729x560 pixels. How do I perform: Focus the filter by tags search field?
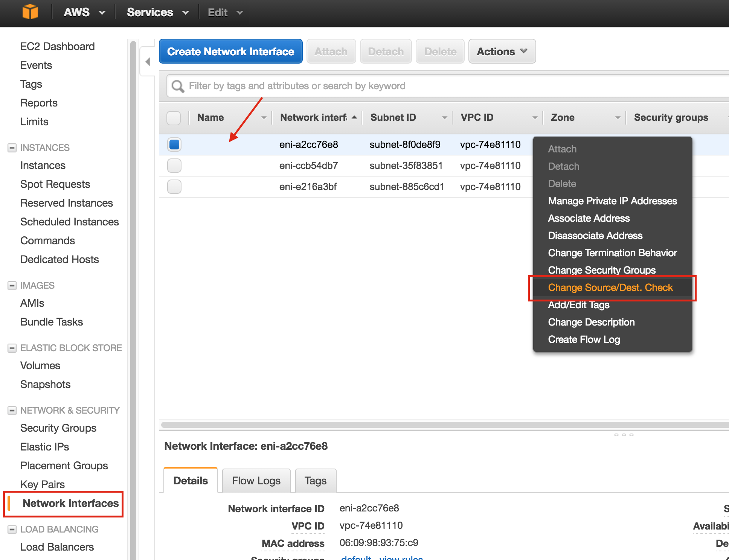(x=448, y=86)
